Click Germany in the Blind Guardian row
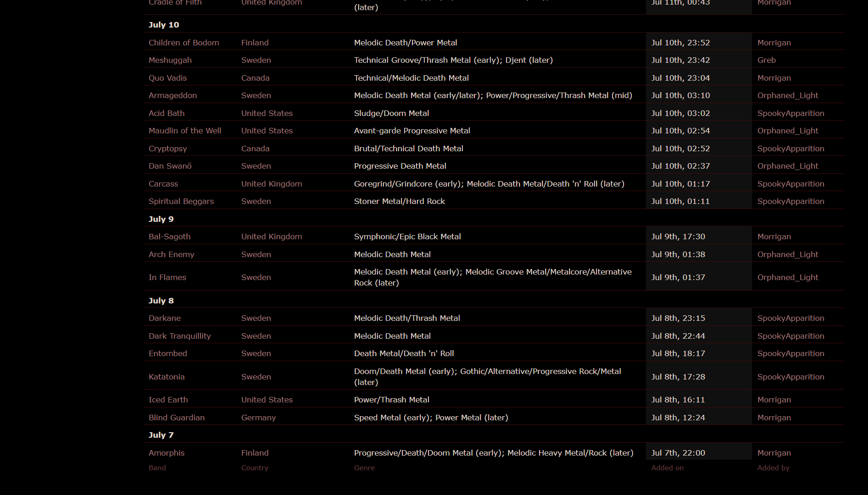This screenshot has height=495, width=868. pos(259,418)
